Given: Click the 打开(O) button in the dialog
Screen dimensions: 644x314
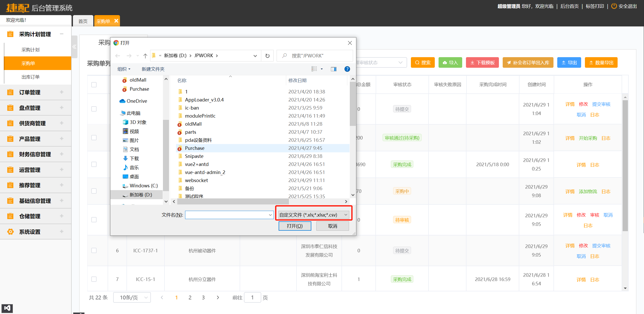Looking at the screenshot, I should tap(295, 226).
